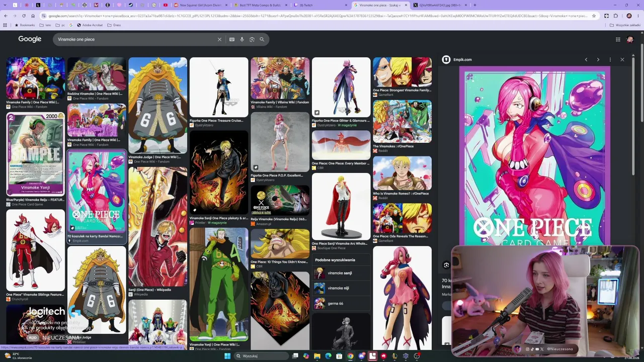This screenshot has height=362, width=644.
Task: Open a new browser tab
Action: (x=475, y=5)
